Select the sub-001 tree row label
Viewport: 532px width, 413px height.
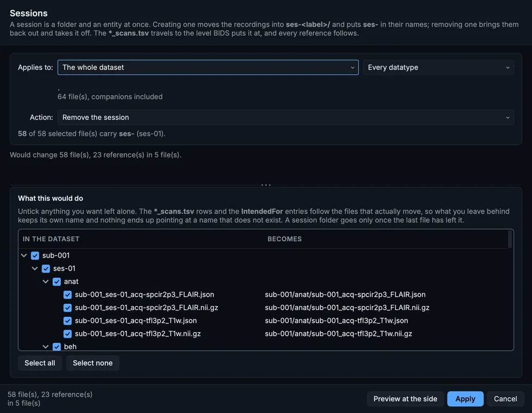(56, 255)
